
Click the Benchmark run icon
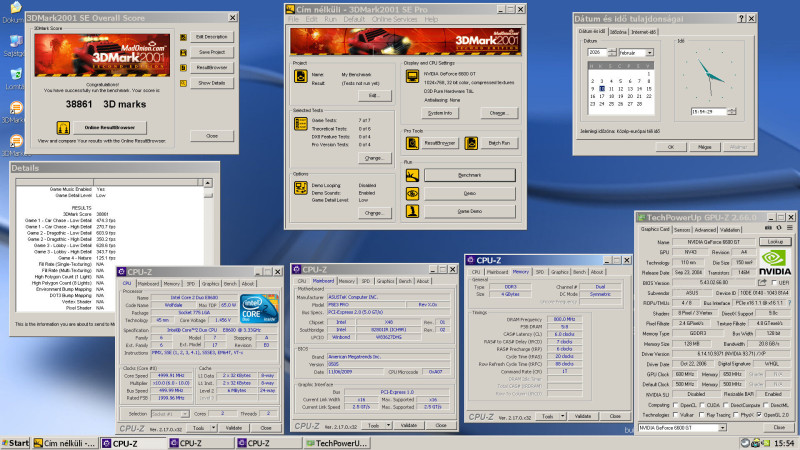pos(413,174)
